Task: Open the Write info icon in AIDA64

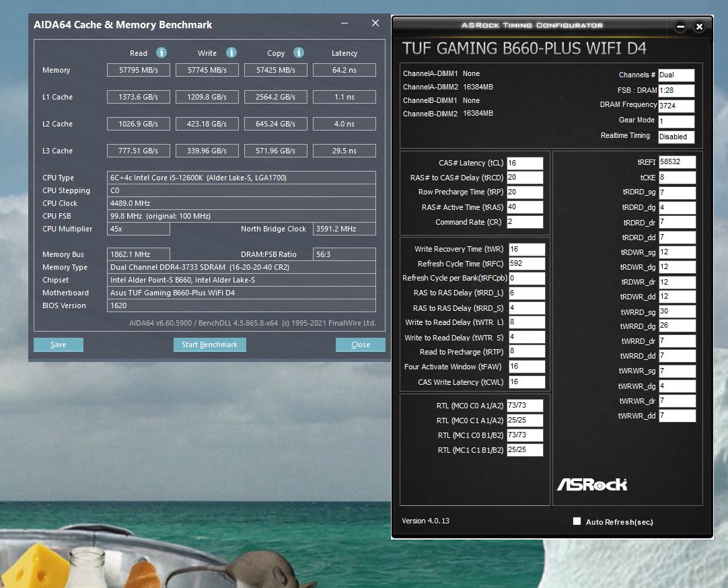Action: coord(231,52)
